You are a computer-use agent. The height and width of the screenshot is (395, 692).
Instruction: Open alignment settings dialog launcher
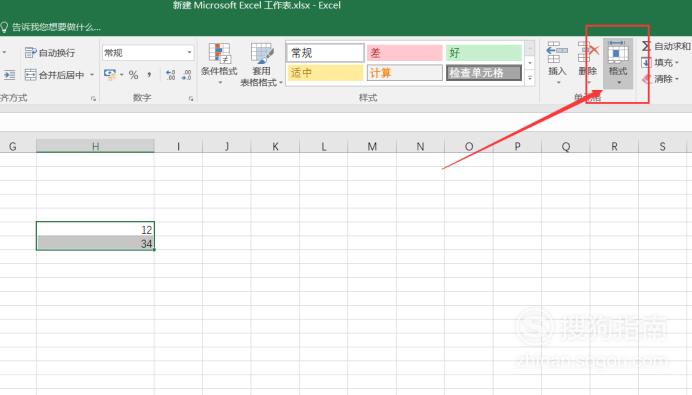pos(93,99)
